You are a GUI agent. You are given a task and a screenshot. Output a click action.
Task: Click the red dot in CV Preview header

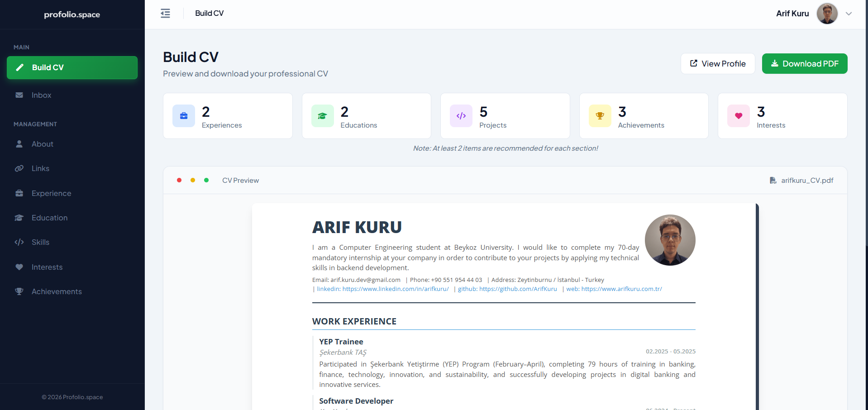179,180
